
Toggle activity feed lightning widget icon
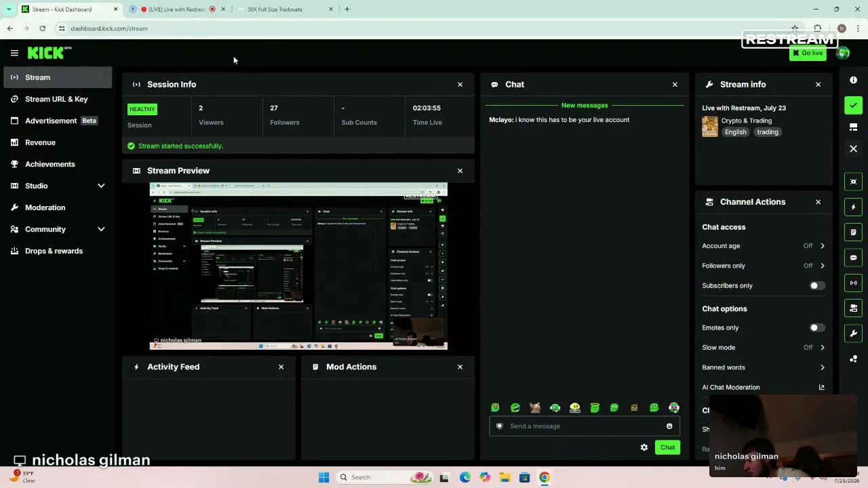coord(854,207)
